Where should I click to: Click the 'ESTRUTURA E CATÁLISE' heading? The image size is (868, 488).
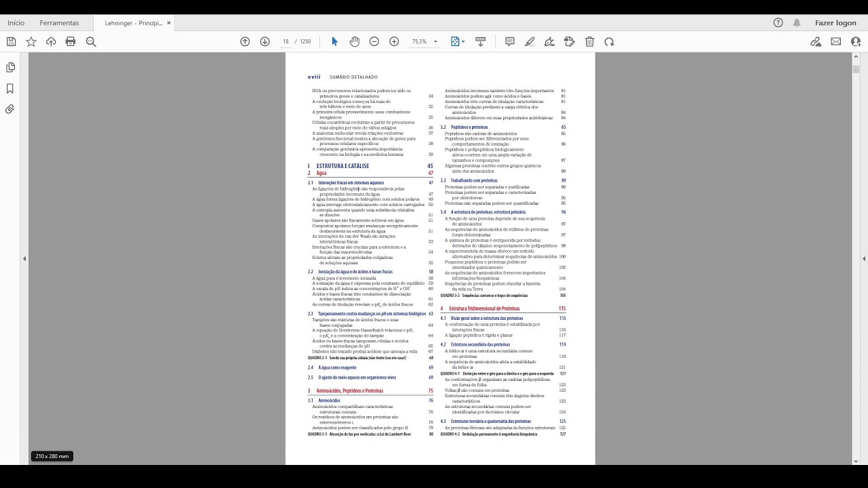[342, 166]
